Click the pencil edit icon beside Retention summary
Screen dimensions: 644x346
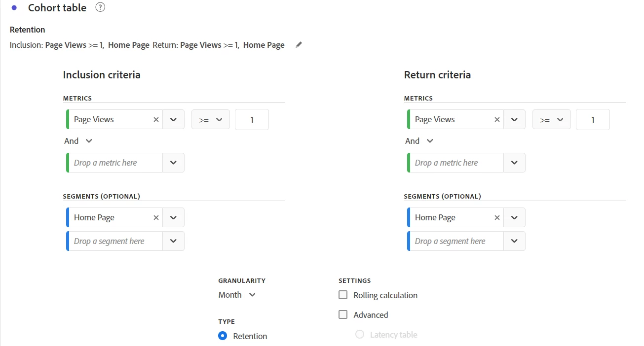[x=299, y=45]
